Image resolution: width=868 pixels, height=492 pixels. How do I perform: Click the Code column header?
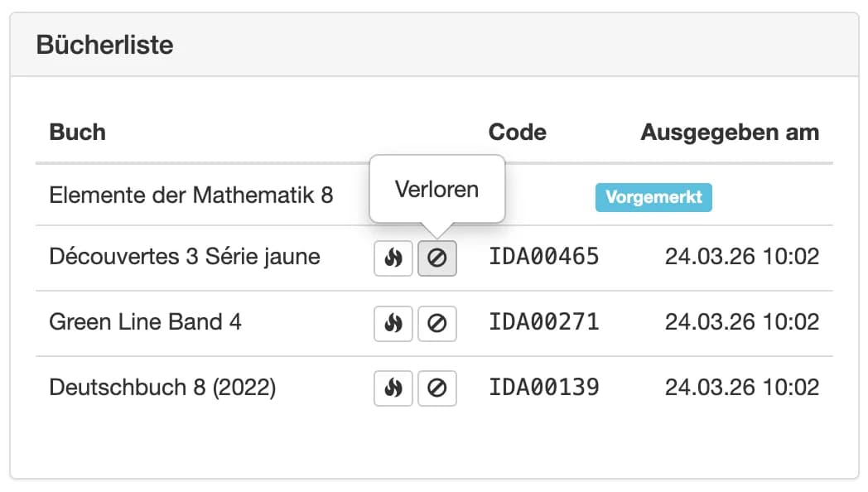click(x=517, y=132)
